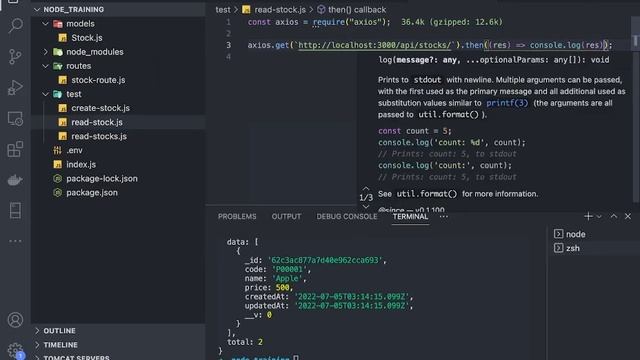The image size is (640, 360).
Task: Click the price value 500 in terminal
Action: pos(283,287)
